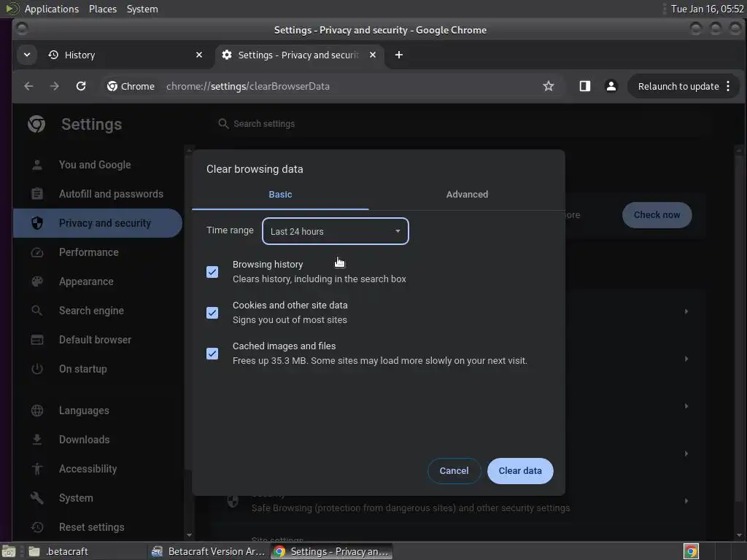Click sidebar scrollbar down arrow
The width and height of the screenshot is (747, 560).
(x=189, y=535)
